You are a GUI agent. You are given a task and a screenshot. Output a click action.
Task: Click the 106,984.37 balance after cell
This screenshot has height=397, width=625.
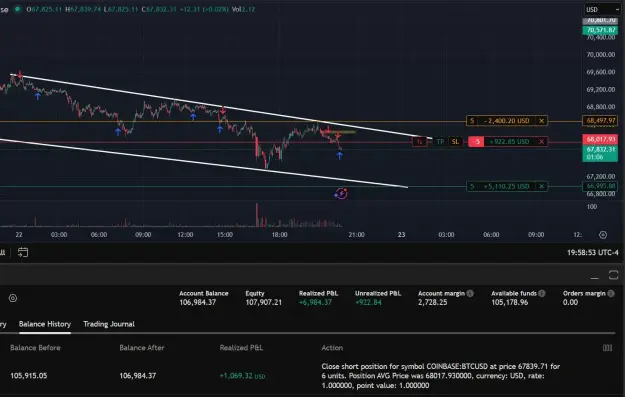(x=138, y=375)
